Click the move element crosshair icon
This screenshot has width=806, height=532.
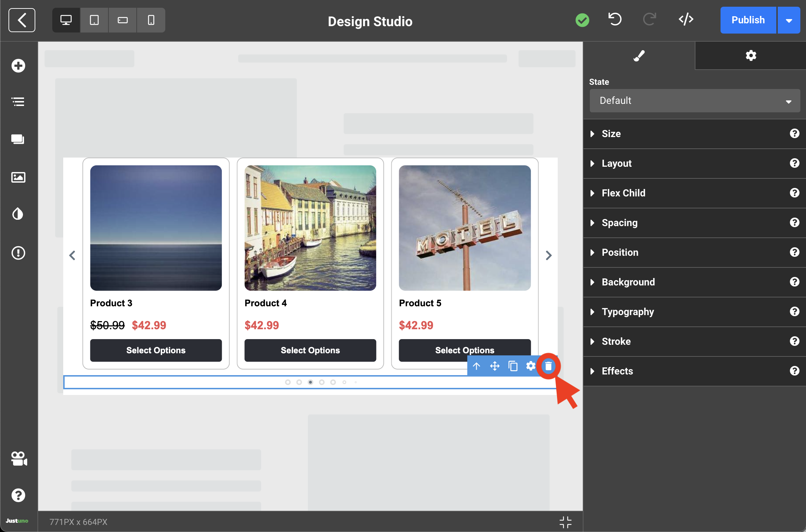pos(494,366)
